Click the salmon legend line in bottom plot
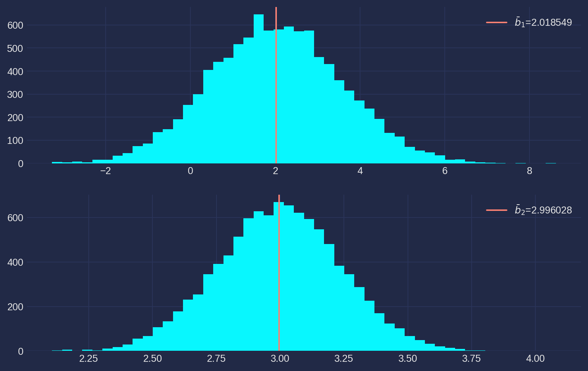Screen dimensions: 588x371 (x=497, y=210)
